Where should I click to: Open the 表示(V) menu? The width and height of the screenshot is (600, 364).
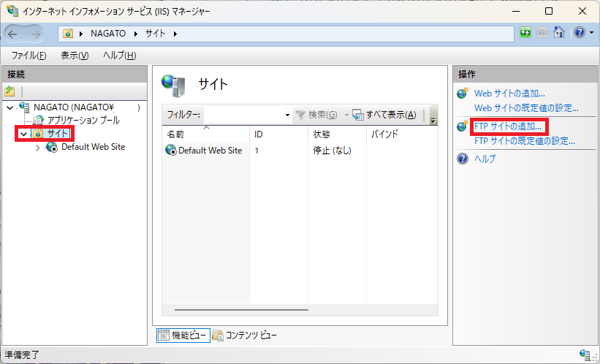(75, 56)
